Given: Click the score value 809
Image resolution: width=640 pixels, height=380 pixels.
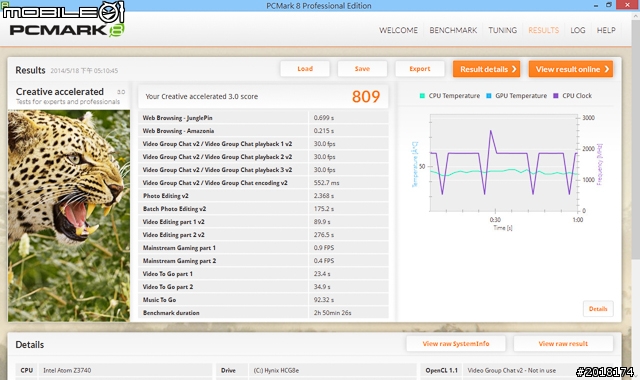Looking at the screenshot, I should click(366, 97).
